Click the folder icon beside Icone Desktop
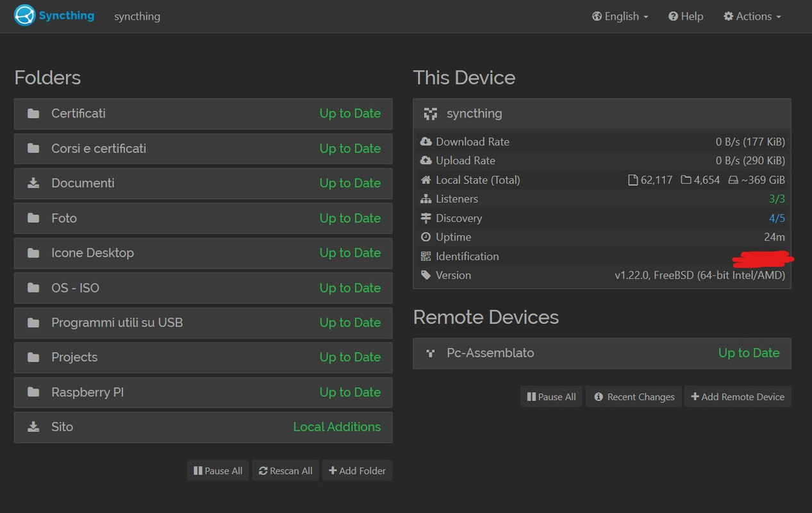812x513 pixels. 33,253
